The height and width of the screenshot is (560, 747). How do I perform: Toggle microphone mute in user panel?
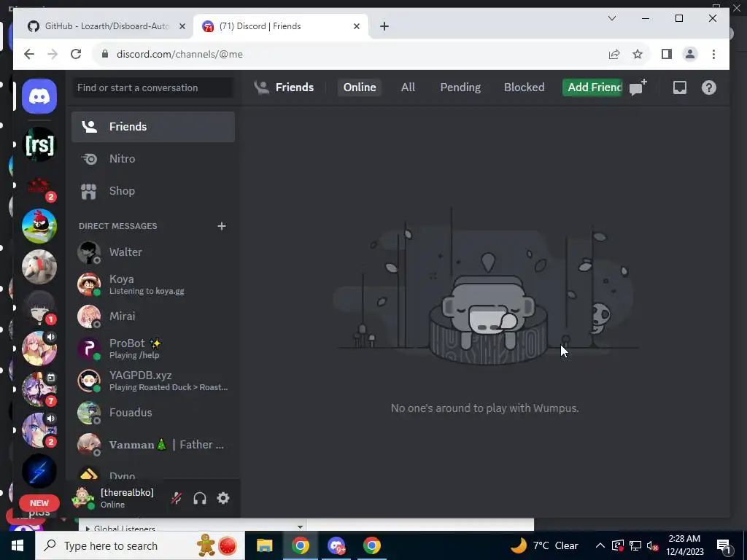[x=177, y=498]
